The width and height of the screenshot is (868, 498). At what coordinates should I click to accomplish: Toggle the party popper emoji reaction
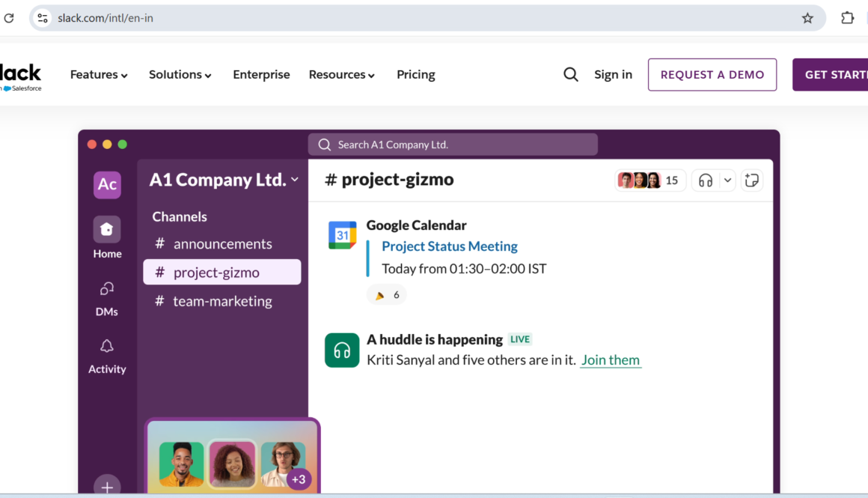[386, 294]
